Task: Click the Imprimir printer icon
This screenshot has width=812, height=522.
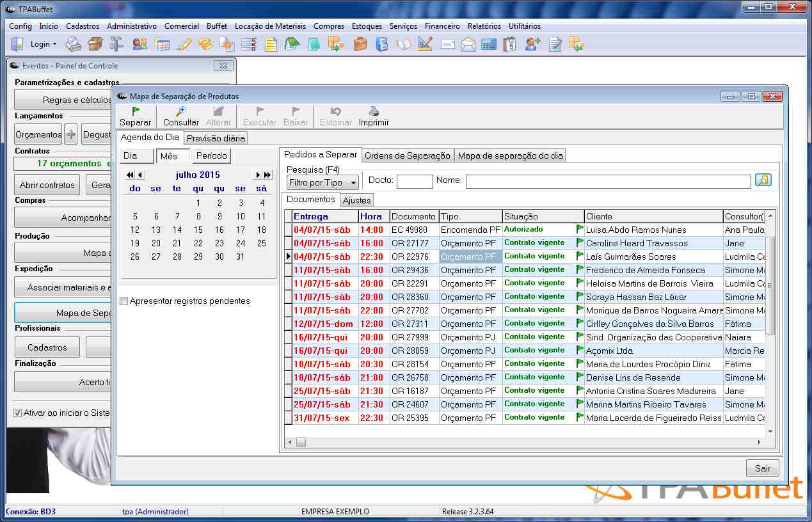Action: point(374,111)
